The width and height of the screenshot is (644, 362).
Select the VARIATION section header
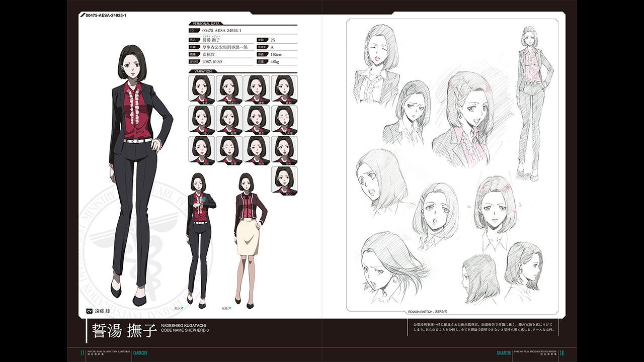[203, 71]
